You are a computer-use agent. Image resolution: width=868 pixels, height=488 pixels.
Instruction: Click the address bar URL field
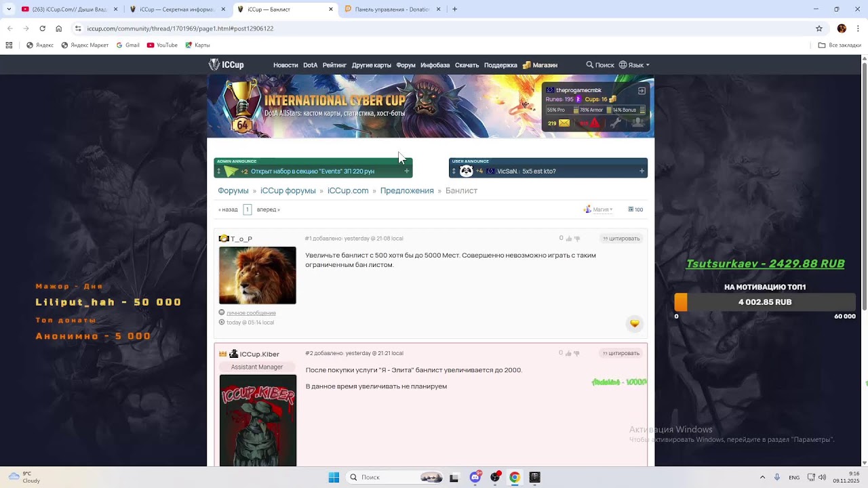pos(448,28)
